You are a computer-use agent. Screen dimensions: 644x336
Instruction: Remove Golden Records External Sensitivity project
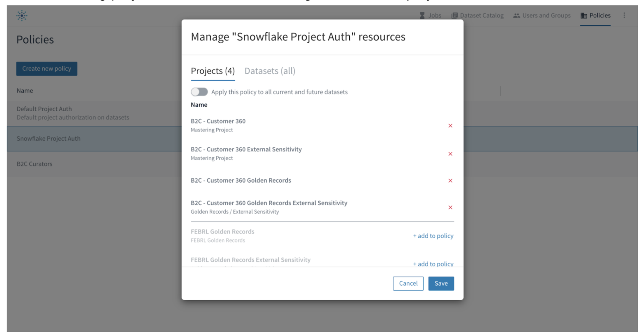point(450,207)
